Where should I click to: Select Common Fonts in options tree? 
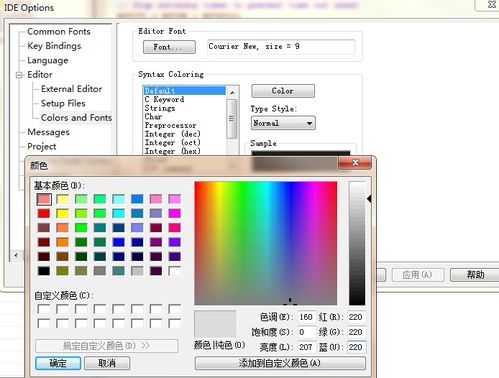tap(59, 31)
